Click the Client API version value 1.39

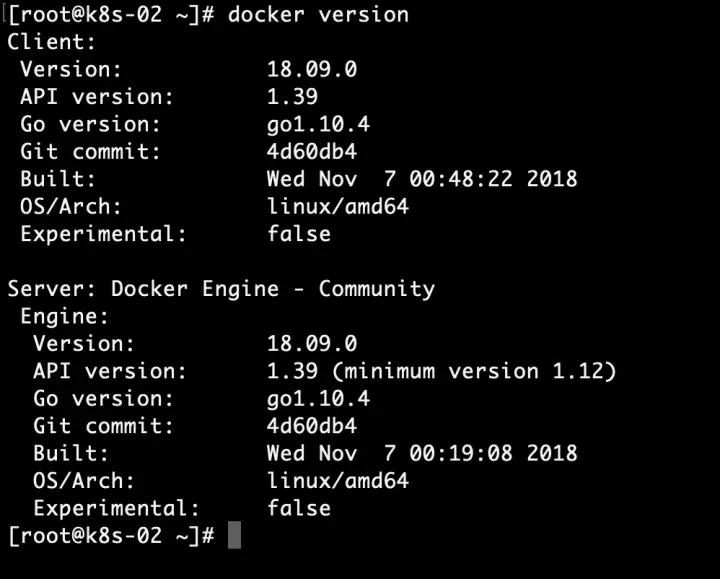pyautogui.click(x=292, y=97)
